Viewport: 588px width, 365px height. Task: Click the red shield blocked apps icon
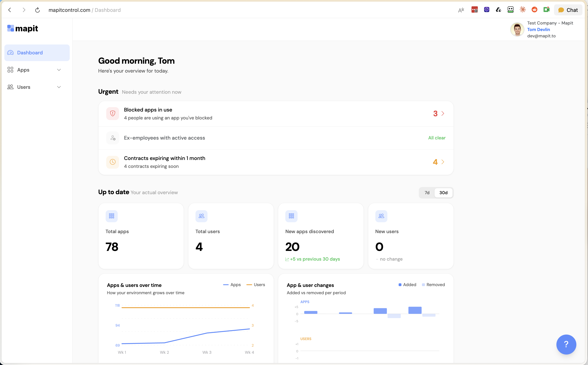[113, 113]
